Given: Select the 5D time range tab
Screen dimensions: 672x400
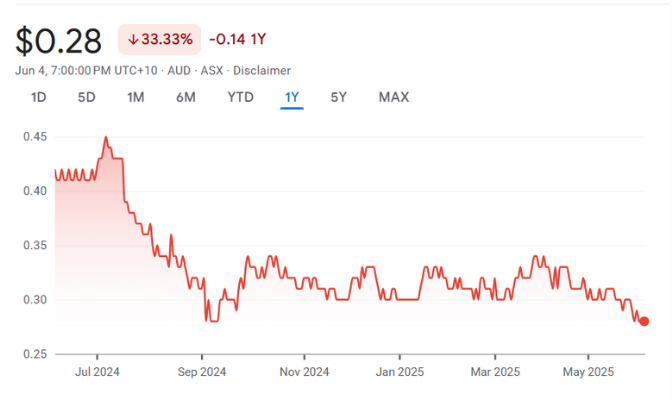Looking at the screenshot, I should [87, 97].
